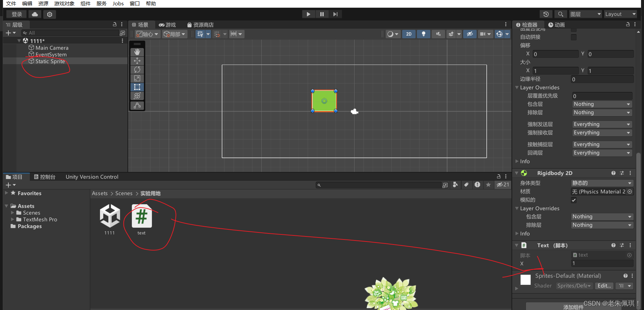Switch to the 游戏 tab
This screenshot has width=644, height=310.
[167, 25]
